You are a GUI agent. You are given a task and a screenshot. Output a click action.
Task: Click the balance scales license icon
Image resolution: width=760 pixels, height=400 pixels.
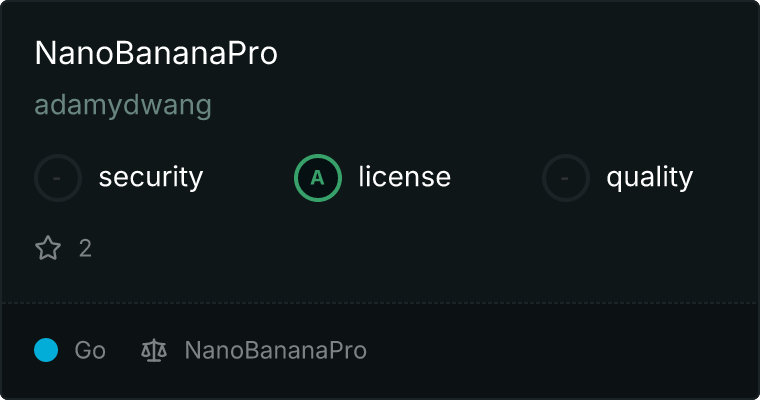click(154, 350)
